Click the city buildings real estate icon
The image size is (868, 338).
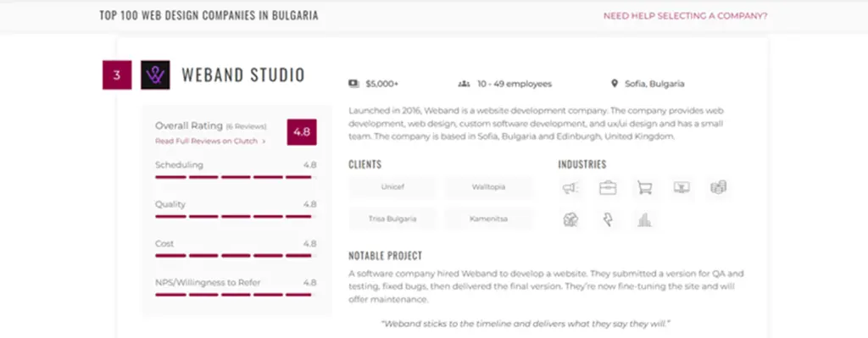644,220
